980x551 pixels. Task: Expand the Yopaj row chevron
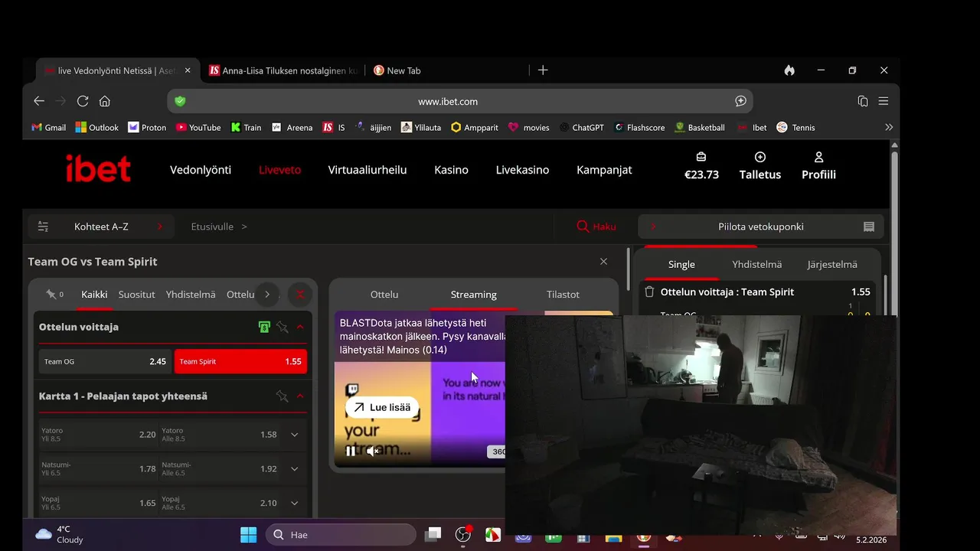point(294,504)
